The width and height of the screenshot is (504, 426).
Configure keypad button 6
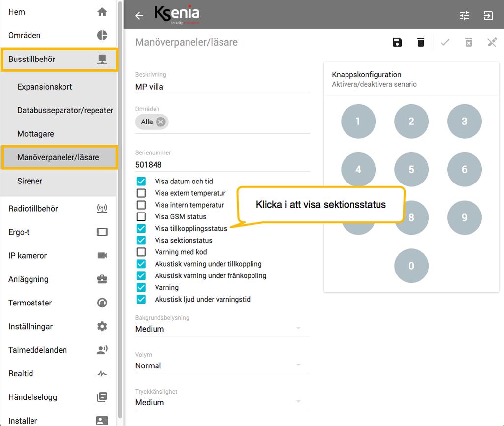click(x=464, y=169)
